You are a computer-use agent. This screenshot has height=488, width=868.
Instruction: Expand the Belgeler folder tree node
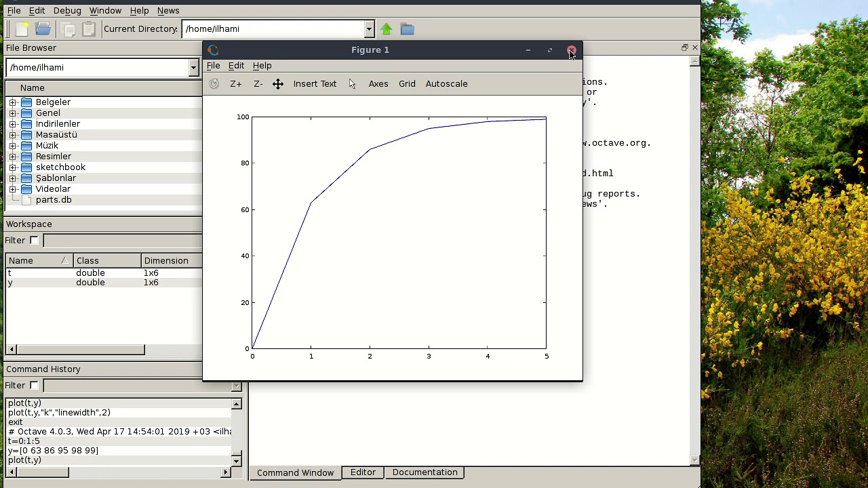pyautogui.click(x=12, y=102)
